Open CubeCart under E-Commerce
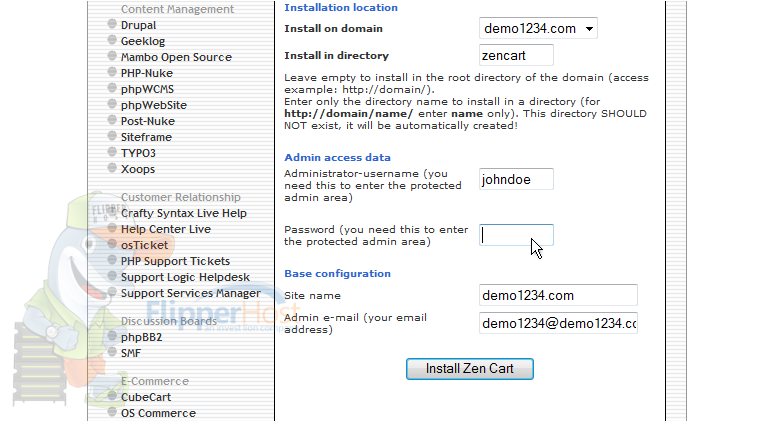Image resolution: width=776 pixels, height=422 pixels. click(146, 397)
